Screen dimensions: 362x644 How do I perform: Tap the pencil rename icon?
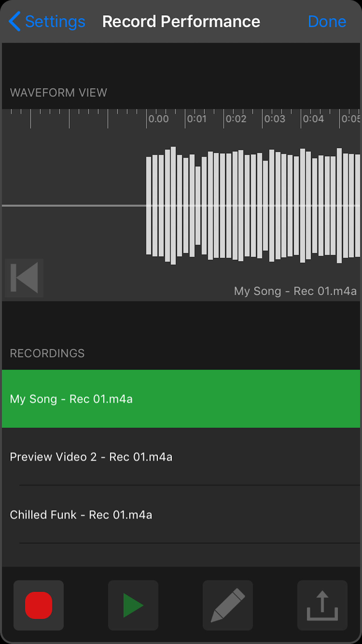click(x=228, y=605)
